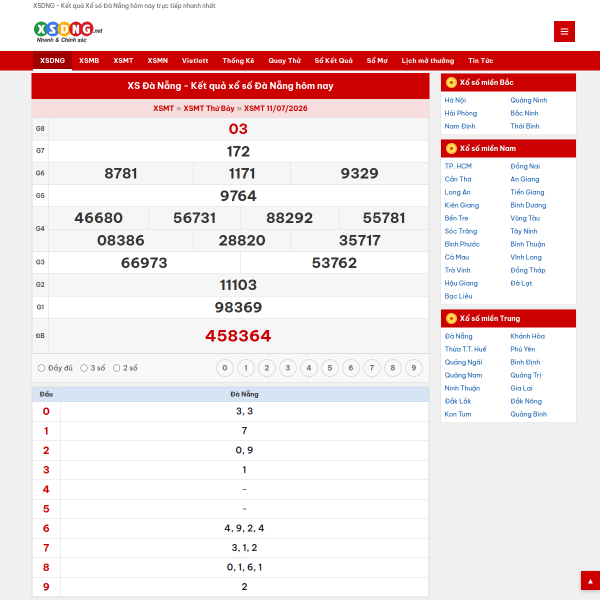The height and width of the screenshot is (600, 600).
Task: Select digit filter circle 9
Action: (414, 368)
